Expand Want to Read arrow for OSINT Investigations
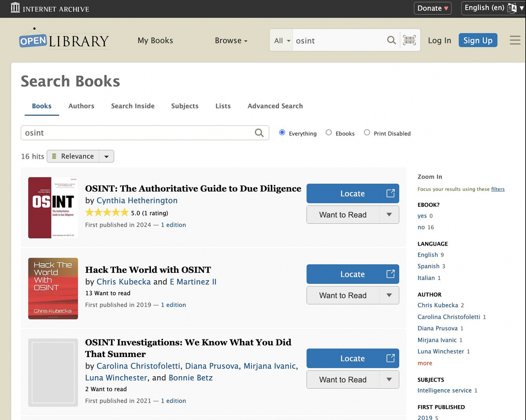Screen dimensions: 526x420 click(x=389, y=380)
